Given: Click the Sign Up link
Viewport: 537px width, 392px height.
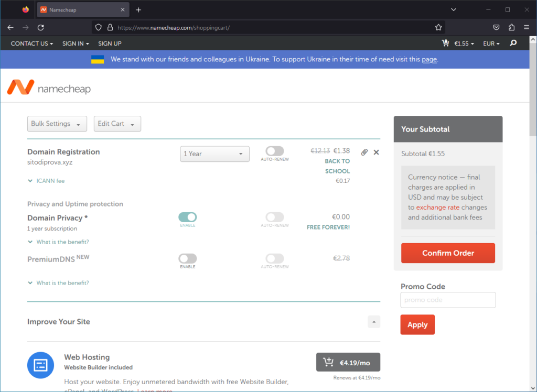Looking at the screenshot, I should pyautogui.click(x=110, y=43).
